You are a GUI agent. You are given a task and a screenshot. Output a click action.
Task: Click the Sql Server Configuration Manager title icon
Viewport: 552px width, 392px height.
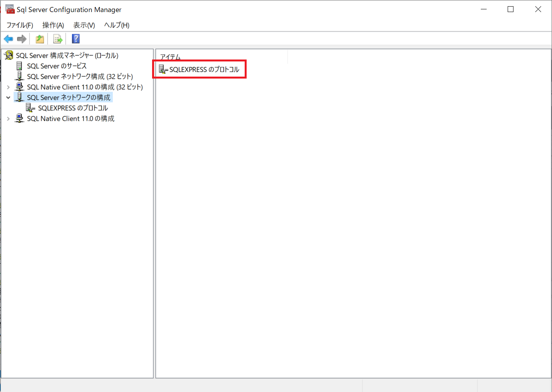10,9
